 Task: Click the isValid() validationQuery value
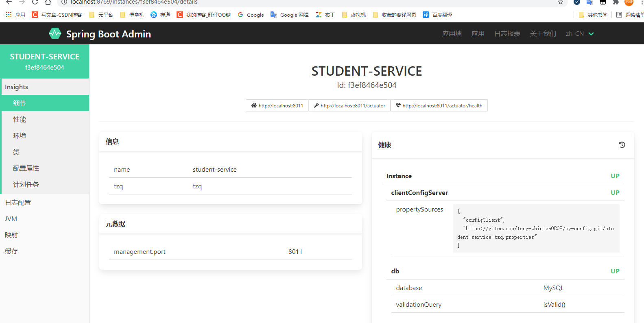click(x=554, y=304)
